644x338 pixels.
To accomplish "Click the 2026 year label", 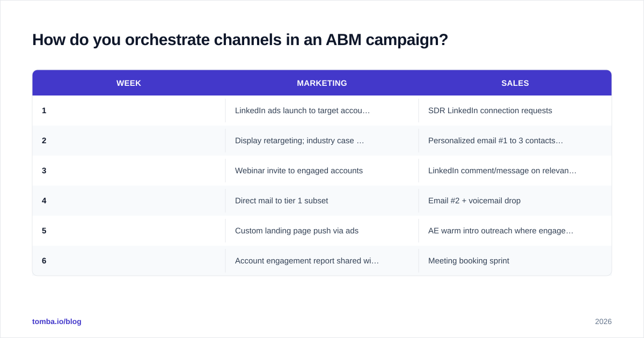I will click(x=603, y=321).
